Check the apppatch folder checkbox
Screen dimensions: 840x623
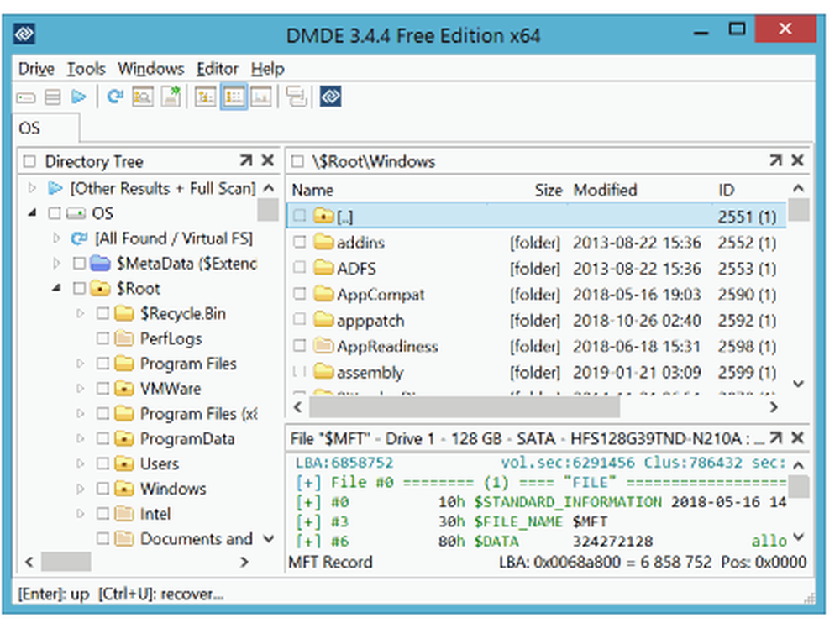tap(300, 320)
